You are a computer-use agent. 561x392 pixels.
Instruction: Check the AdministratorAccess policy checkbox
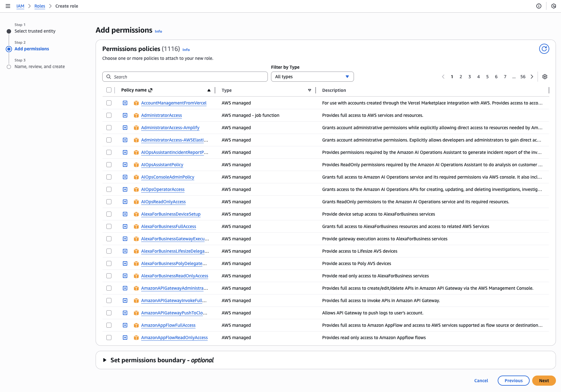click(x=109, y=115)
